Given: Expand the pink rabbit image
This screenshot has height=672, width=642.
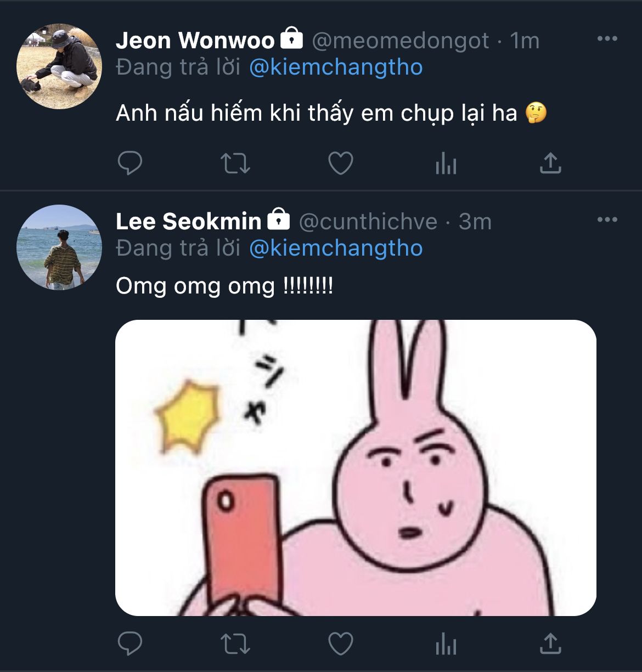Looking at the screenshot, I should pos(356,467).
